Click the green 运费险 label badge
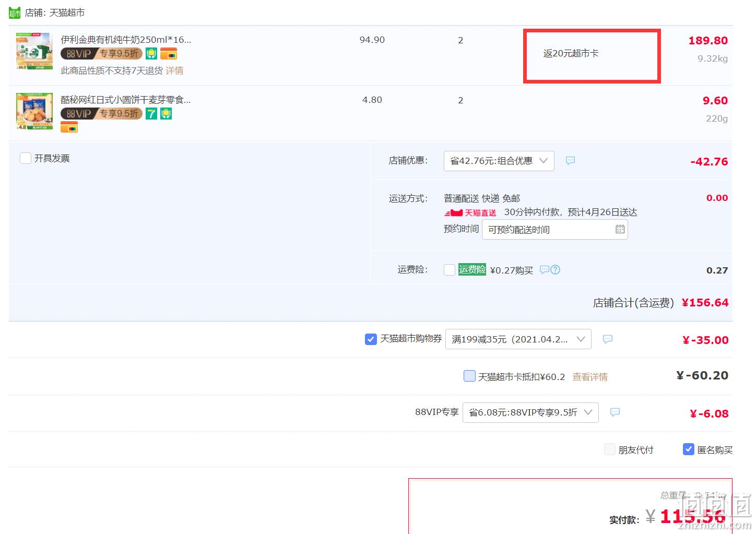This screenshot has width=756, height=534. (472, 269)
